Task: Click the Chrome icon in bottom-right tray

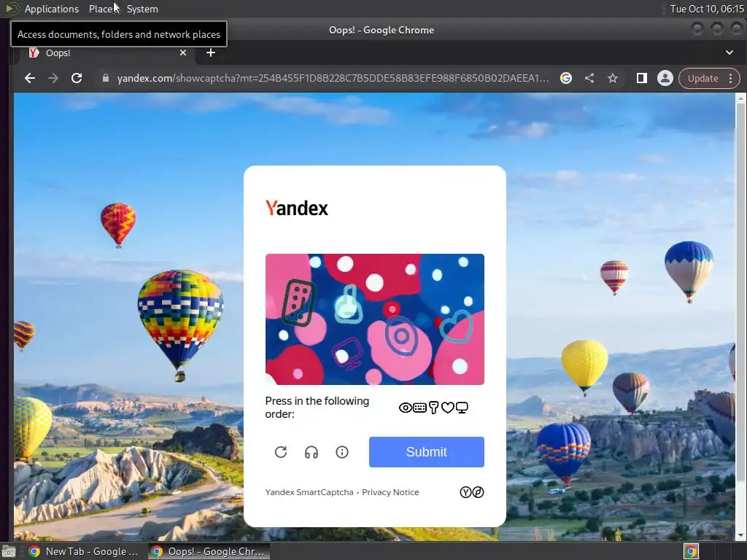Action: tap(691, 551)
